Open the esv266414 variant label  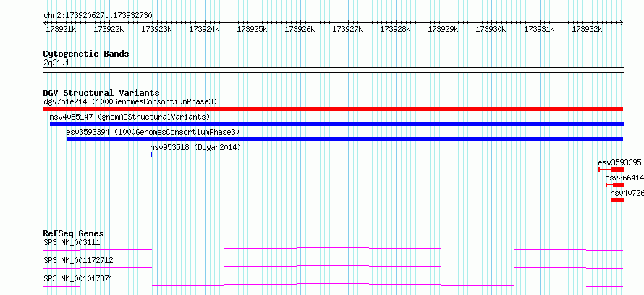point(624,178)
